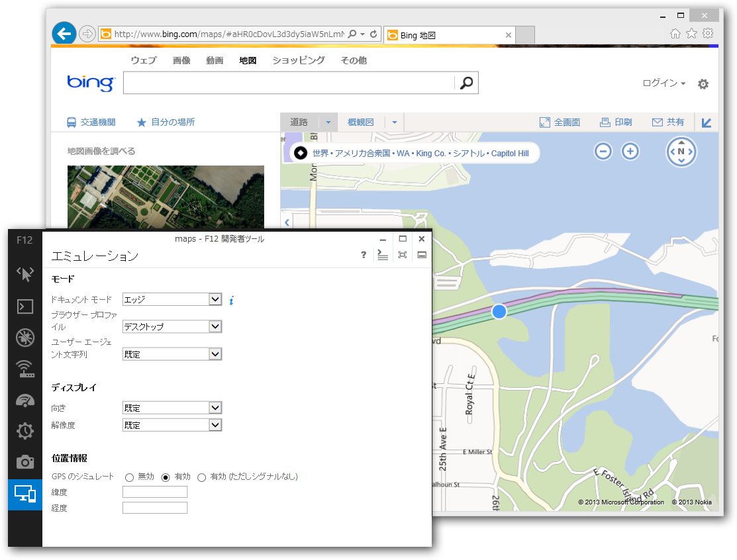
Task: Follow the Capitol Hill breadcrumb link
Action: [509, 153]
